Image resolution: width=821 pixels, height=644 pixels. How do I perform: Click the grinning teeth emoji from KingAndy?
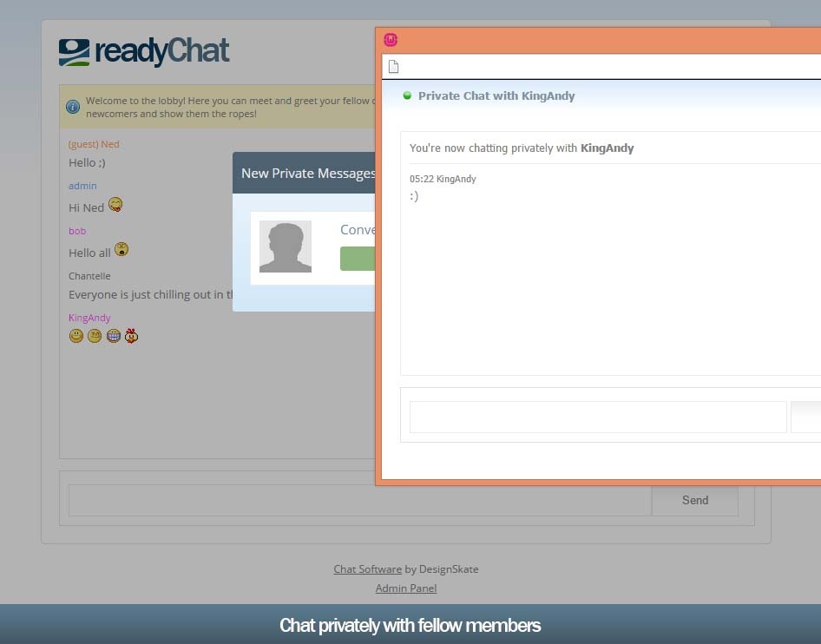pyautogui.click(x=114, y=336)
